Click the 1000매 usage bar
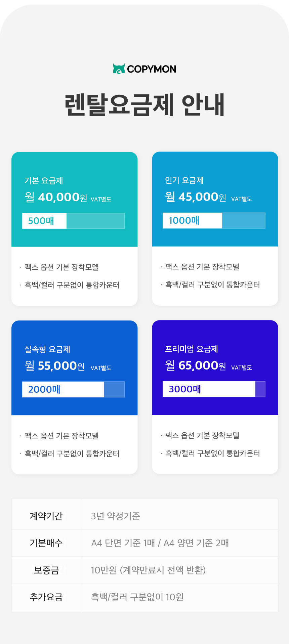Screen dimensions: 289x644 (x=214, y=220)
